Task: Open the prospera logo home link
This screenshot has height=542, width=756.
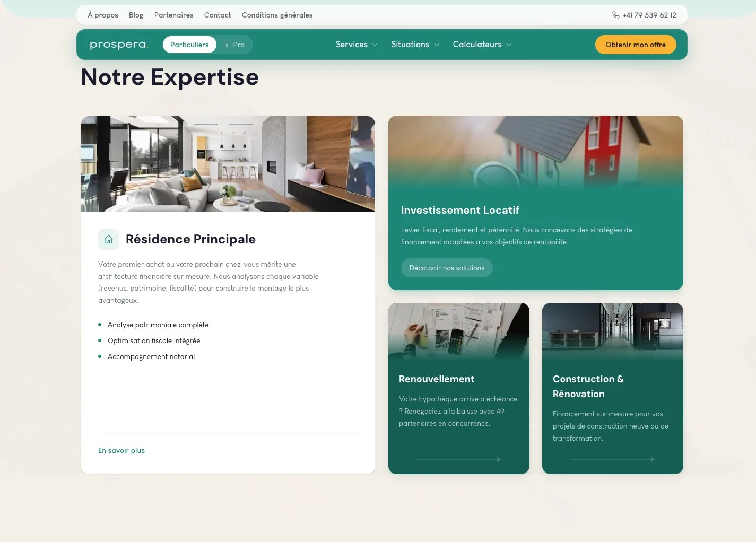Action: pyautogui.click(x=119, y=45)
